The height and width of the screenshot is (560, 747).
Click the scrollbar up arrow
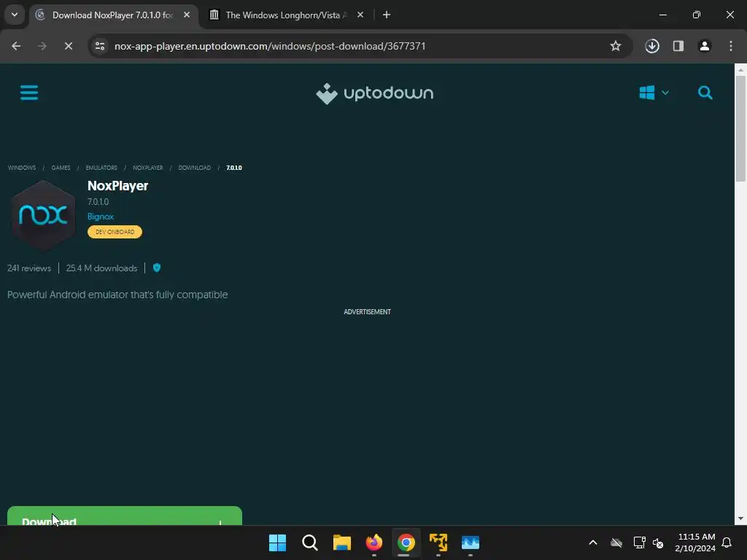pyautogui.click(x=740, y=69)
